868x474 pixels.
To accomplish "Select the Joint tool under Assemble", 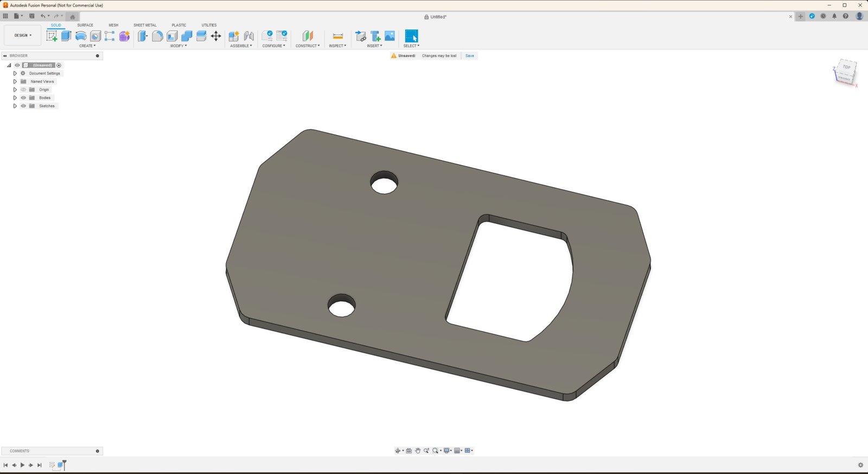I will 249,36.
